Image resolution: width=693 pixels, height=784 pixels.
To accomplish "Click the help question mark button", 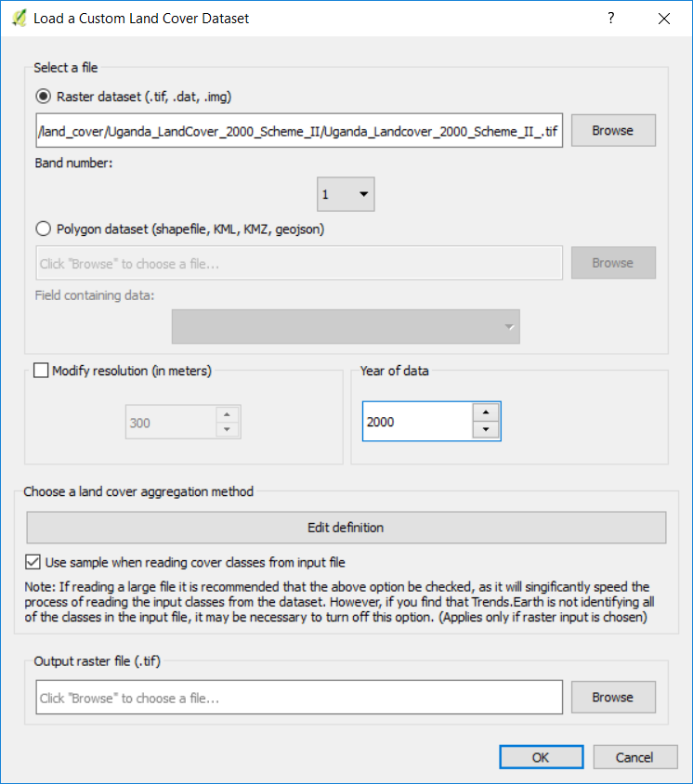I will 611,18.
